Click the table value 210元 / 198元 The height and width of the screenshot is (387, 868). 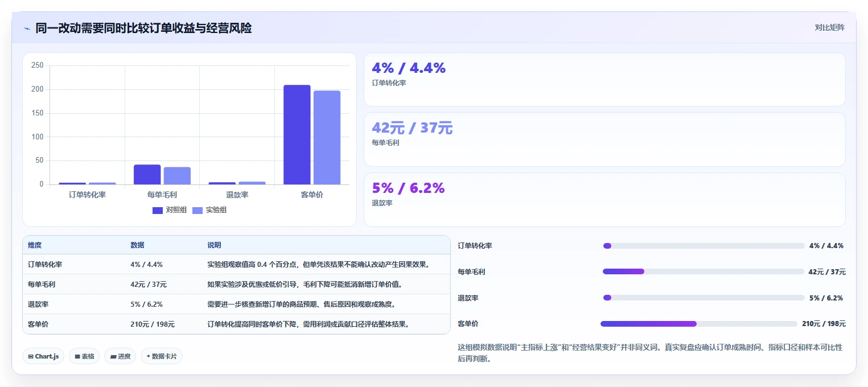coord(153,324)
